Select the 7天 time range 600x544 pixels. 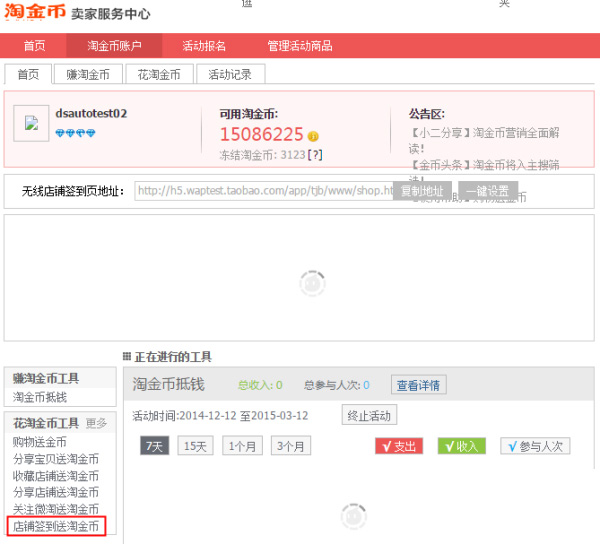(x=155, y=446)
